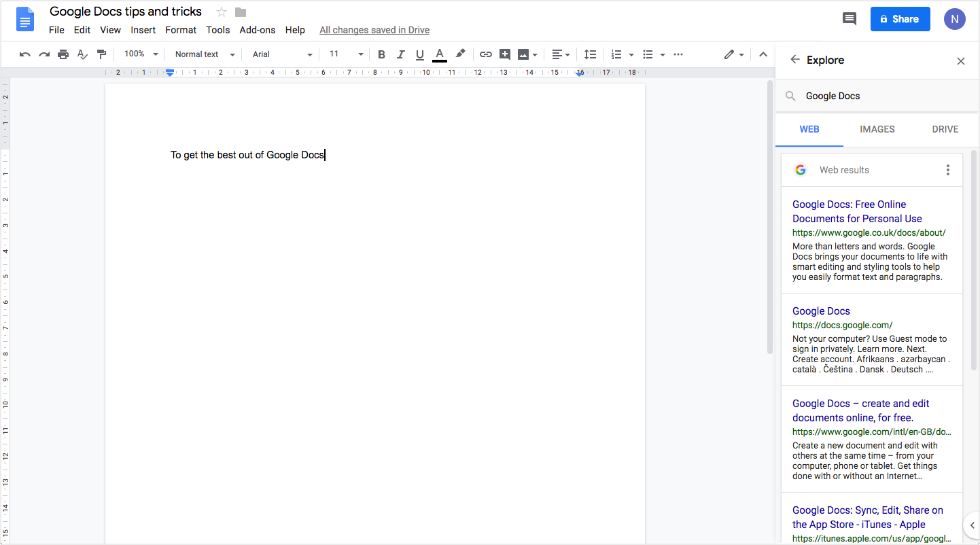This screenshot has height=545, width=980.
Task: Star the document
Action: click(221, 12)
